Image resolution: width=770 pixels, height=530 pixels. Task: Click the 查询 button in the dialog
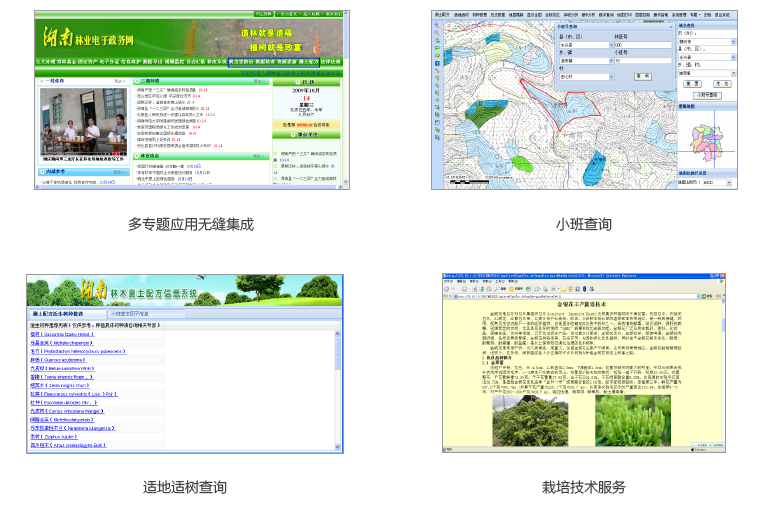[642, 77]
